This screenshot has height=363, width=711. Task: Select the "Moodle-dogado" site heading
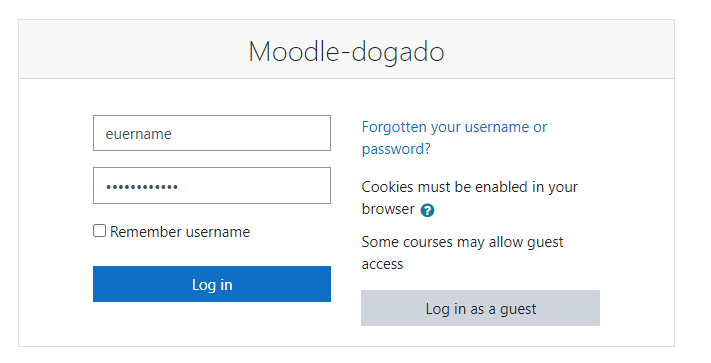click(346, 51)
